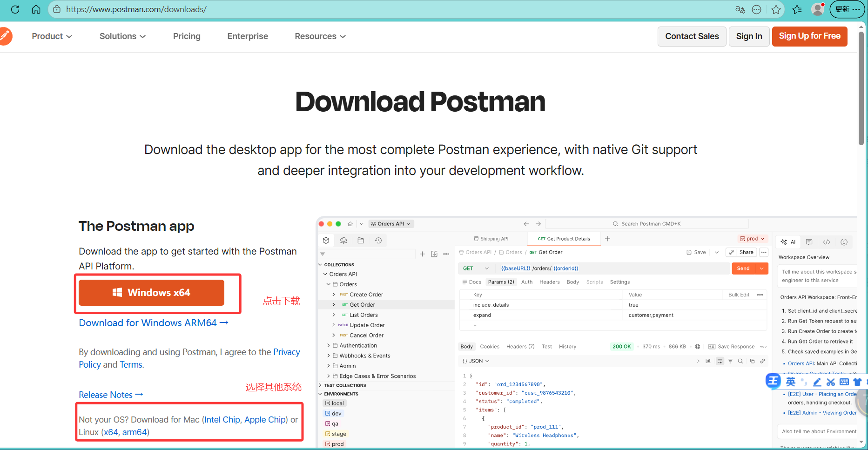Click orange Send button in Postman preview

743,269
